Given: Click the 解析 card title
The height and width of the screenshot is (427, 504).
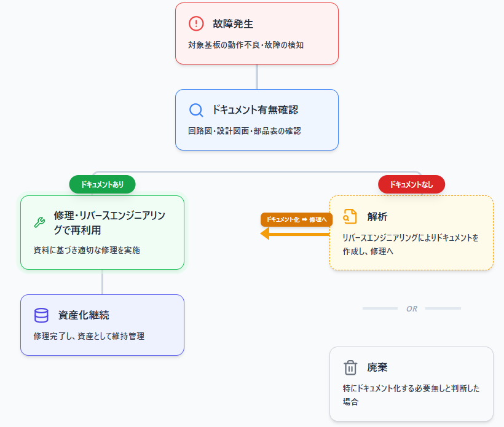Looking at the screenshot, I should (377, 217).
